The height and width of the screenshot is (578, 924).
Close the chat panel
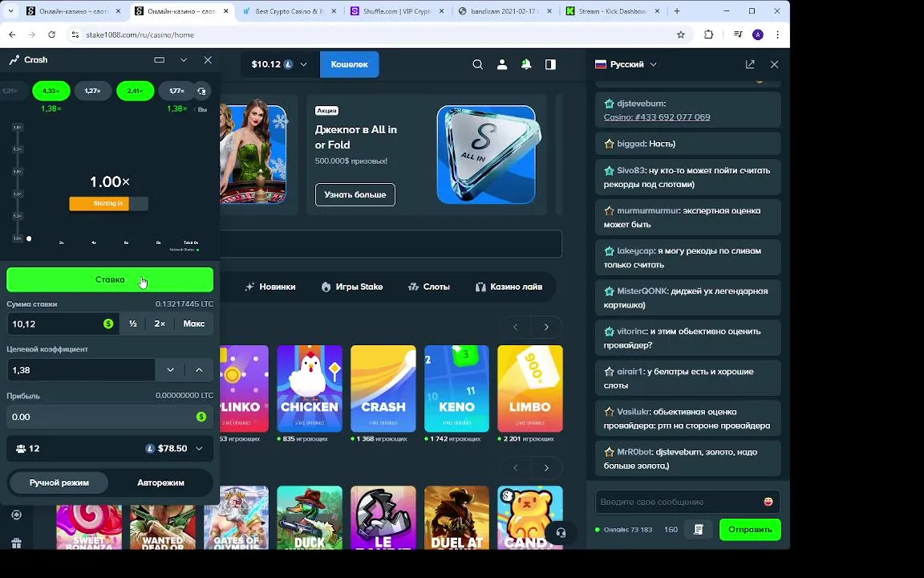(774, 64)
